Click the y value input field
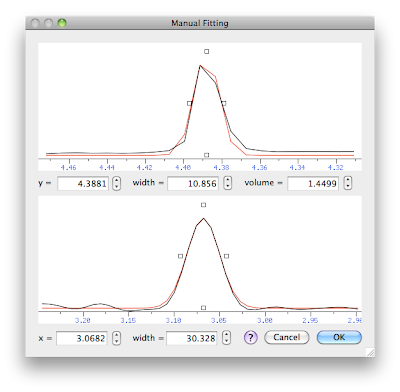The width and height of the screenshot is (400, 392). click(83, 183)
